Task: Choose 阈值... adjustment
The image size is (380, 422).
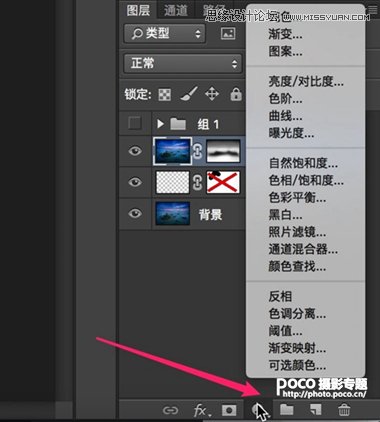Action: pos(285,331)
